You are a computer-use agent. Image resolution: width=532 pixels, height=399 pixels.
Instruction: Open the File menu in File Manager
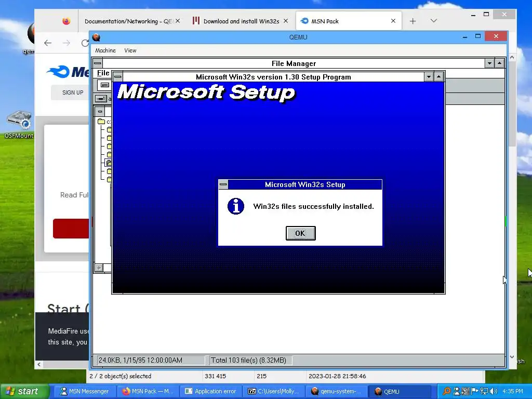(103, 73)
